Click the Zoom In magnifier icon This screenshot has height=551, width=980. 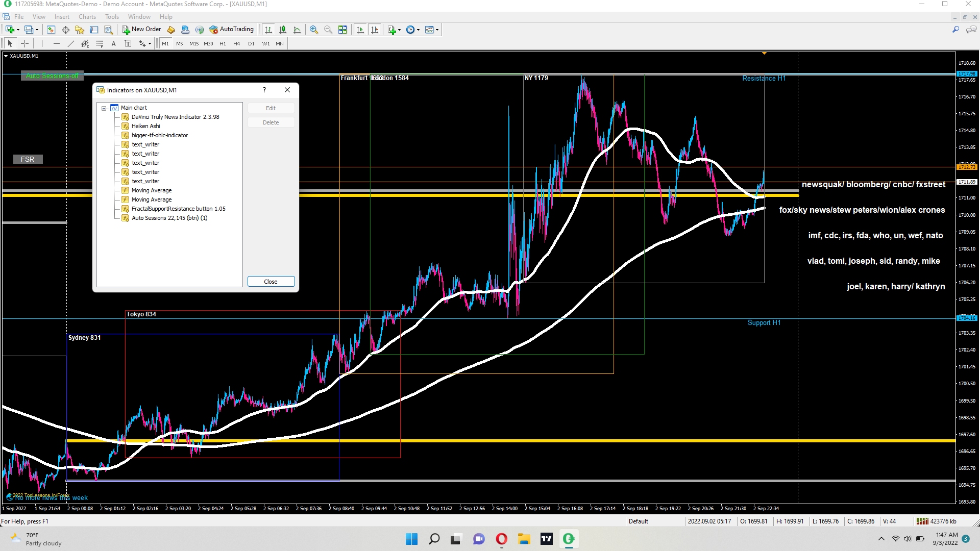point(314,30)
